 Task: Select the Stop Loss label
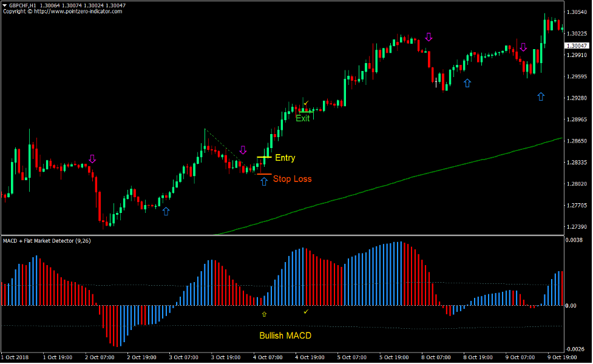click(x=292, y=179)
